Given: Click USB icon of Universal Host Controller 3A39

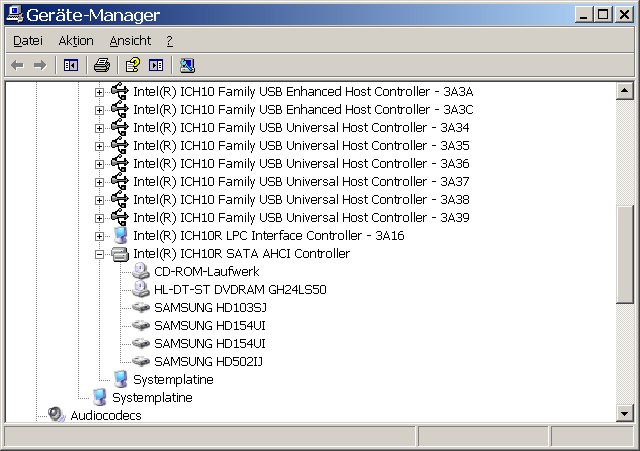Looking at the screenshot, I should click(120, 217).
